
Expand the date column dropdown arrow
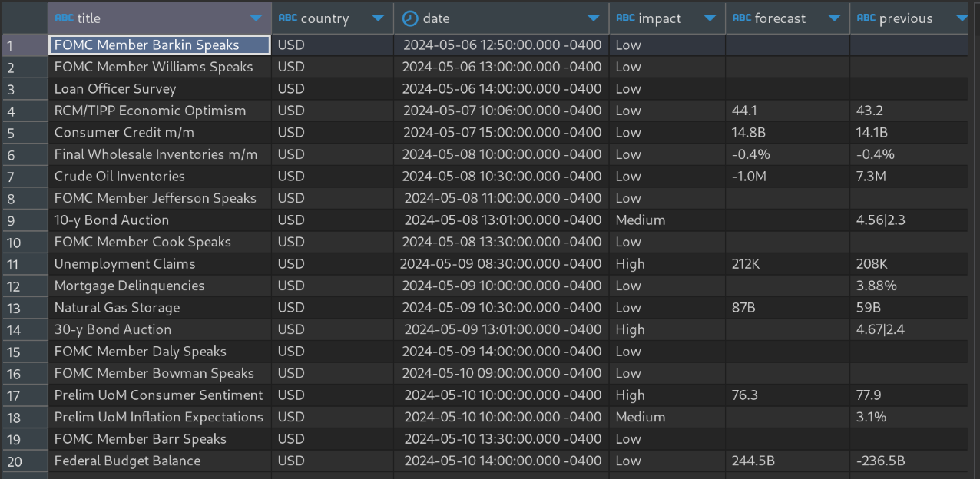[x=593, y=18]
